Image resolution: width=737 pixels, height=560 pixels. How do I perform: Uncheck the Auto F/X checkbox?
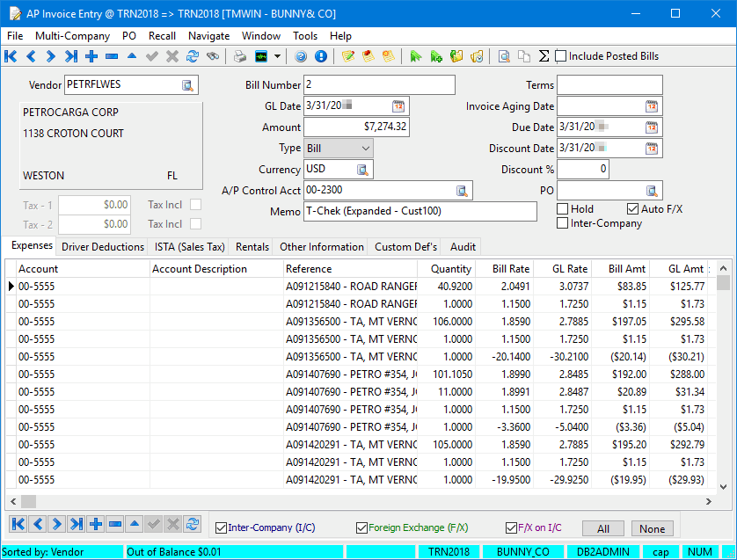pos(632,209)
